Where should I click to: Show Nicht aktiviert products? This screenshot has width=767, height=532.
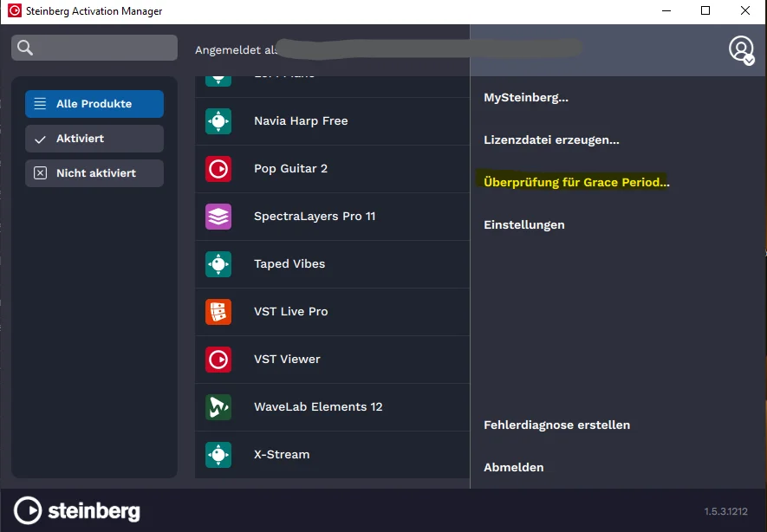94,173
